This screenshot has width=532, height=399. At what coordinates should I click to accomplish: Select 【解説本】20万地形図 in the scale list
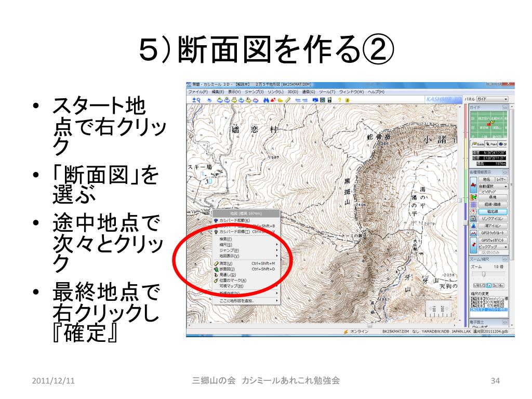(x=488, y=302)
